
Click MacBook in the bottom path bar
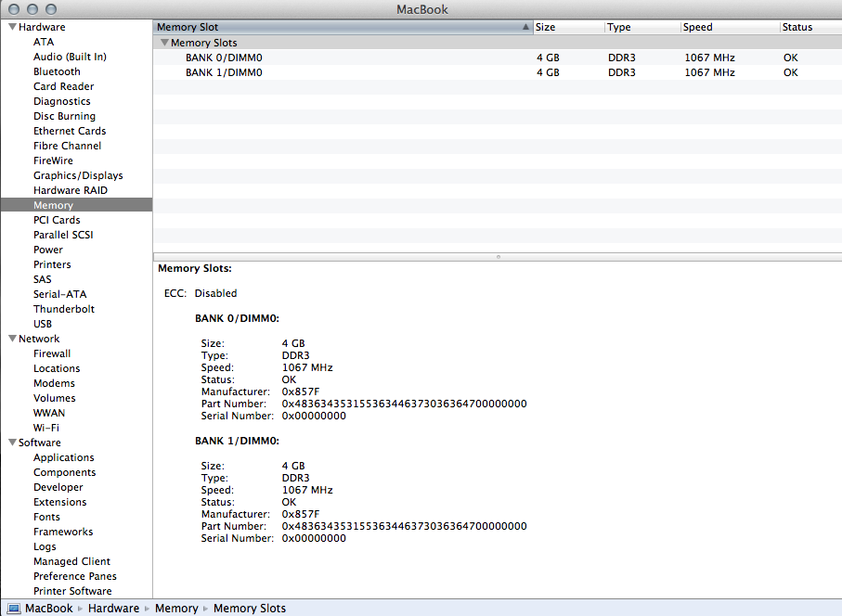tap(48, 609)
